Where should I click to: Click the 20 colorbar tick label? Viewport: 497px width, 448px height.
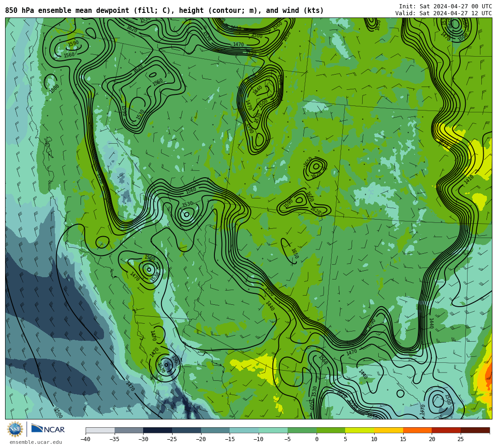pos(432,439)
